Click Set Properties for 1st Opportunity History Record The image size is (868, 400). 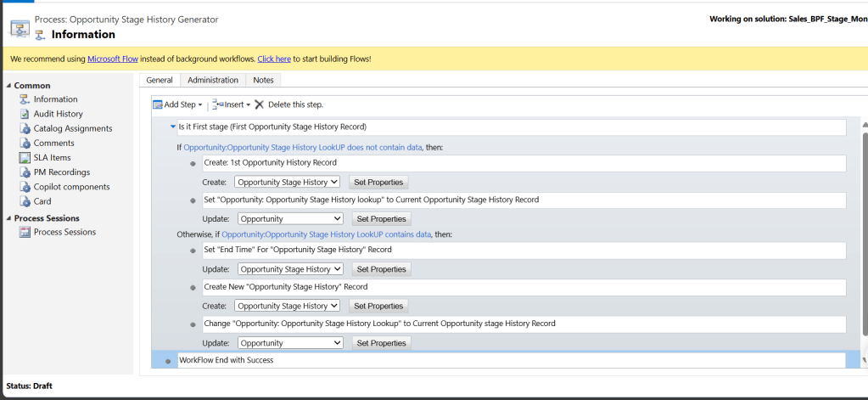coord(378,182)
